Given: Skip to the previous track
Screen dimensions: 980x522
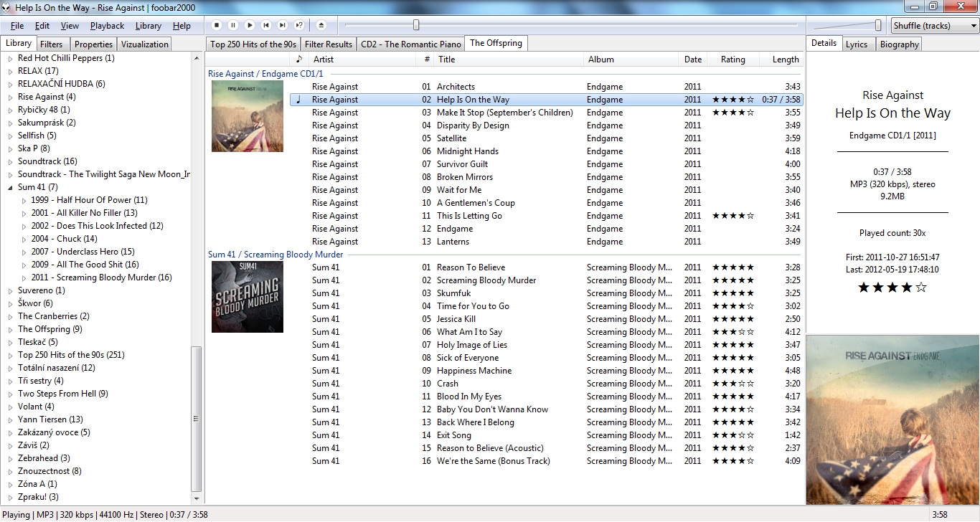Looking at the screenshot, I should click(266, 25).
